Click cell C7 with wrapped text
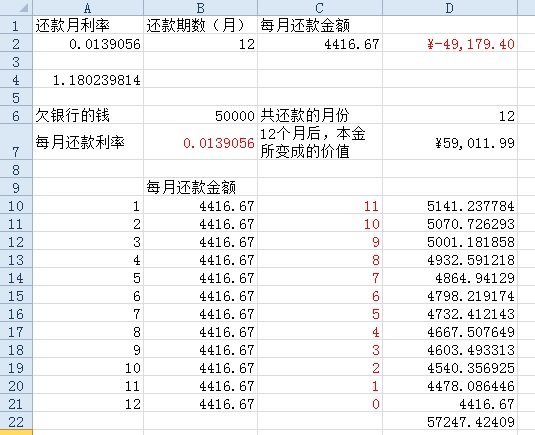535x435 pixels. pyautogui.click(x=320, y=142)
